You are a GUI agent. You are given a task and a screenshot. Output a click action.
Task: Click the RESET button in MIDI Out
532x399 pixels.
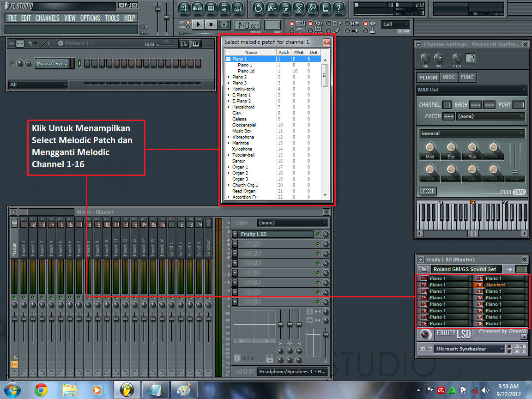pos(428,191)
